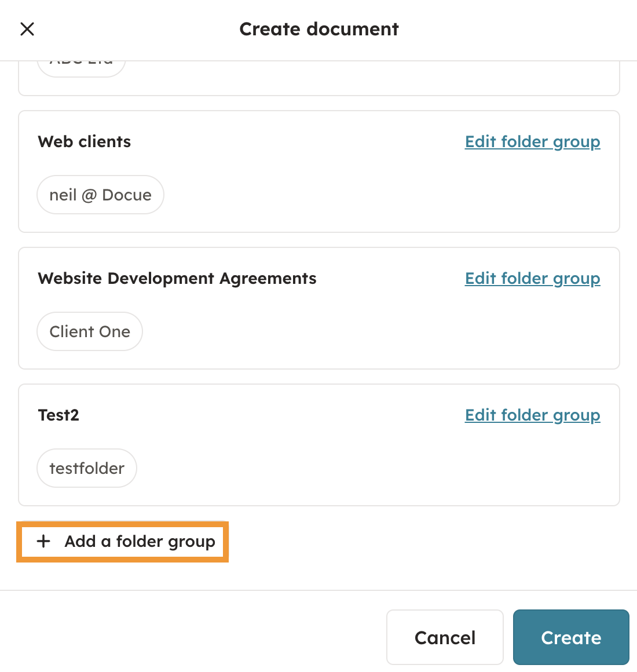Viewport: 637px width, 672px height.
Task: Select the neil @ Docue folder chip
Action: pyautogui.click(x=100, y=195)
